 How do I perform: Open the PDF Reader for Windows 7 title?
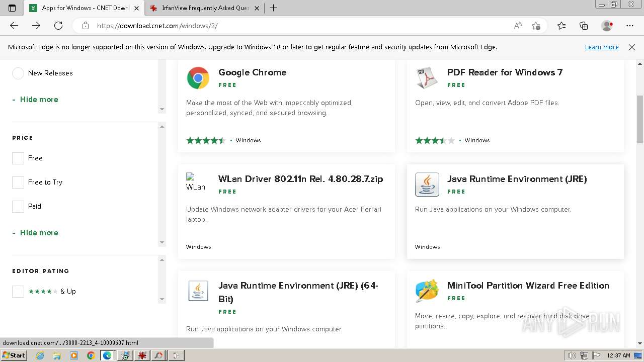click(x=505, y=72)
